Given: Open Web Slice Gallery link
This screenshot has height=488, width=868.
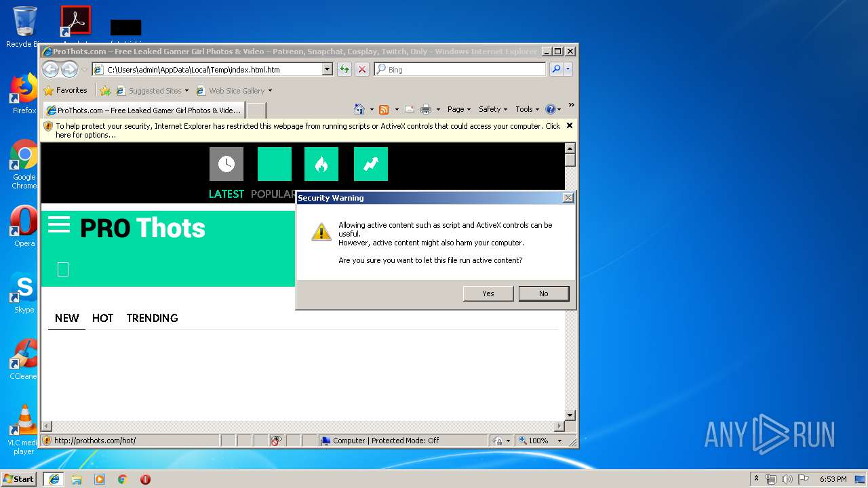Looking at the screenshot, I should point(234,91).
